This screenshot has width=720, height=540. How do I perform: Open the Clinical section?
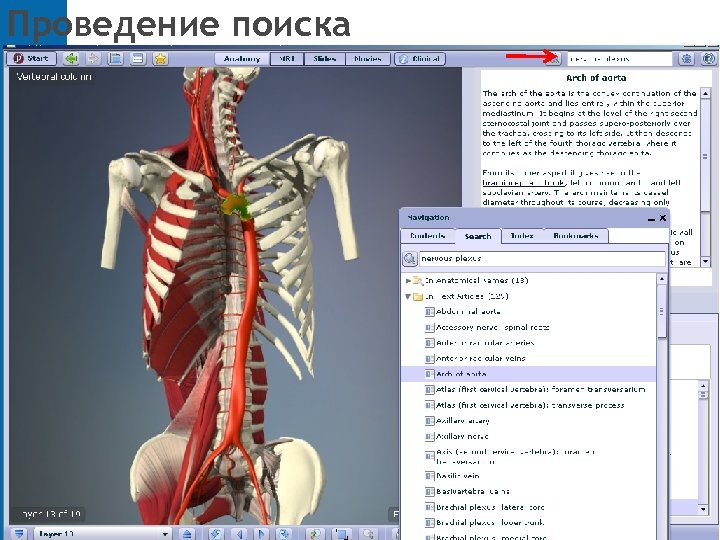click(420, 59)
